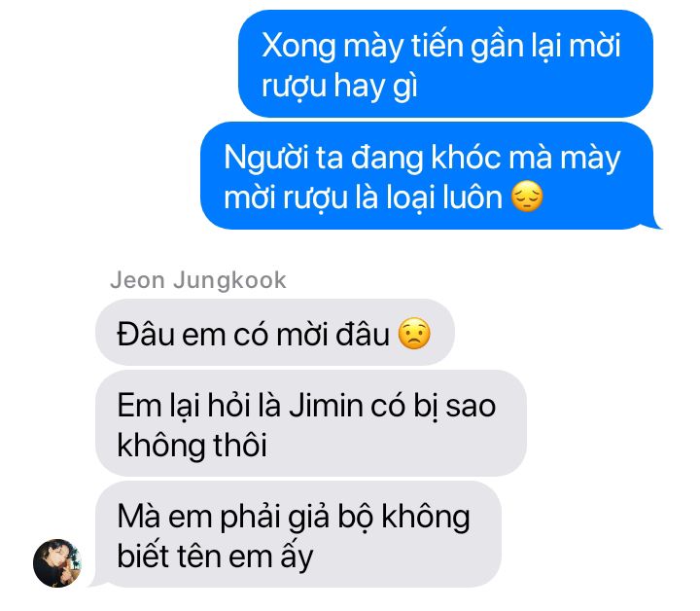Click Jeon Jungkook's round profile avatar

pos(57,563)
